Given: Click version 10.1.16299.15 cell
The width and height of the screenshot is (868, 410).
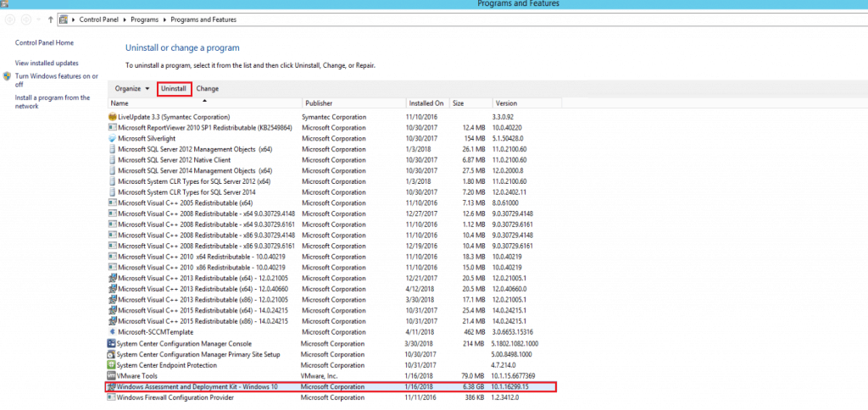Looking at the screenshot, I should tap(511, 387).
